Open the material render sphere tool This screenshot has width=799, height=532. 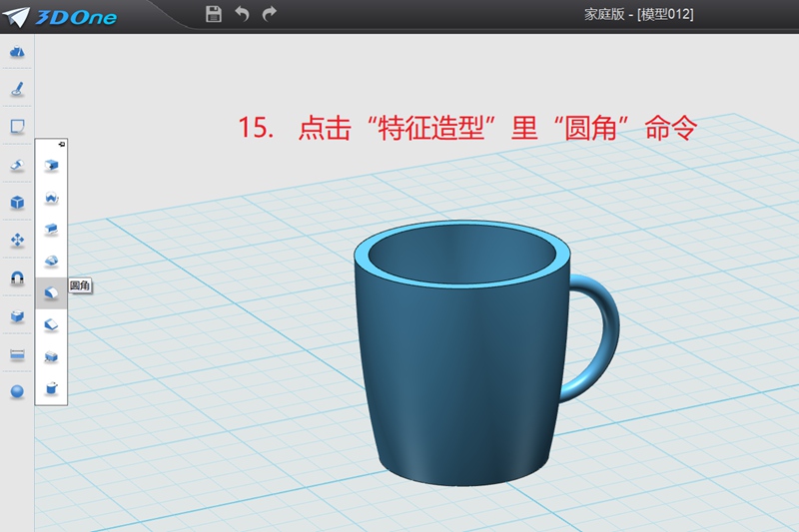tap(17, 391)
